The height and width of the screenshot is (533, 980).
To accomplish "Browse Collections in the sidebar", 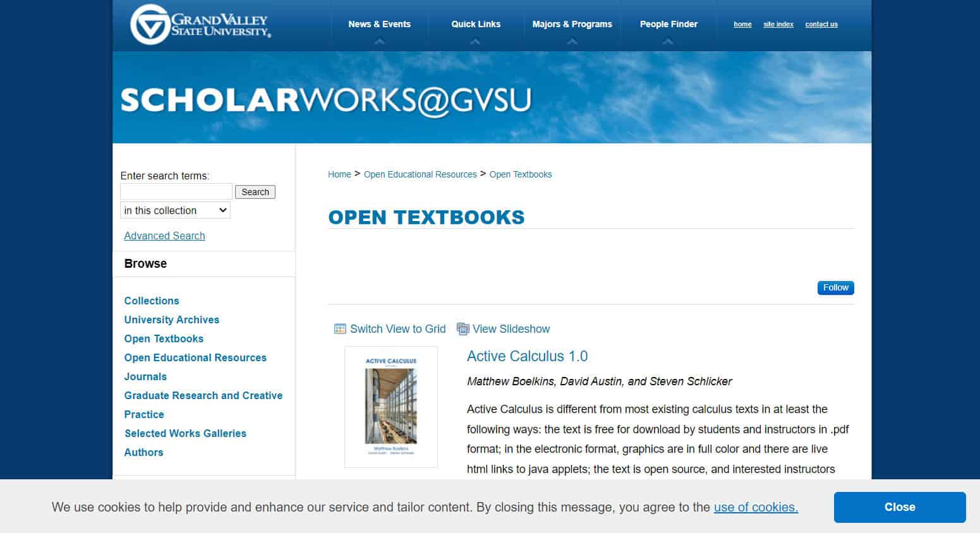I will tap(152, 301).
